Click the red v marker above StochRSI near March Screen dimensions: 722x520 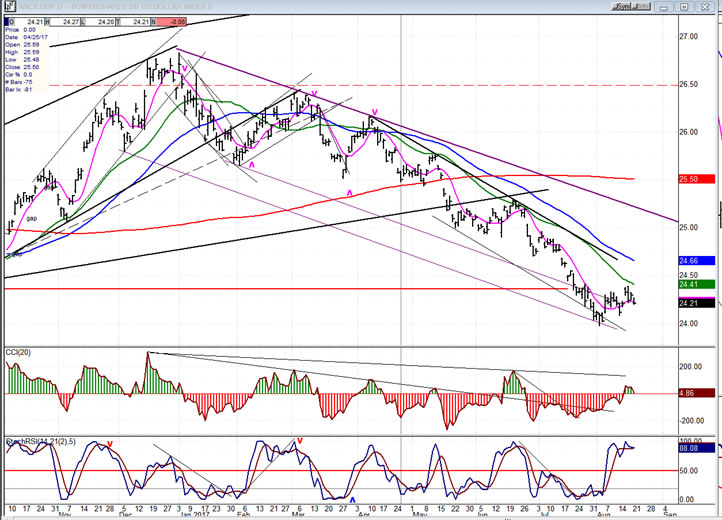[x=300, y=441]
